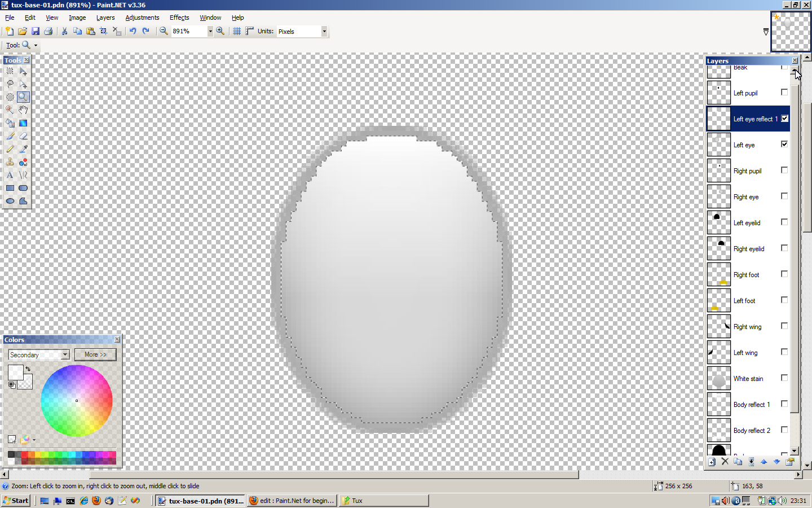
Task: Move layer up with blue arrow
Action: click(764, 462)
